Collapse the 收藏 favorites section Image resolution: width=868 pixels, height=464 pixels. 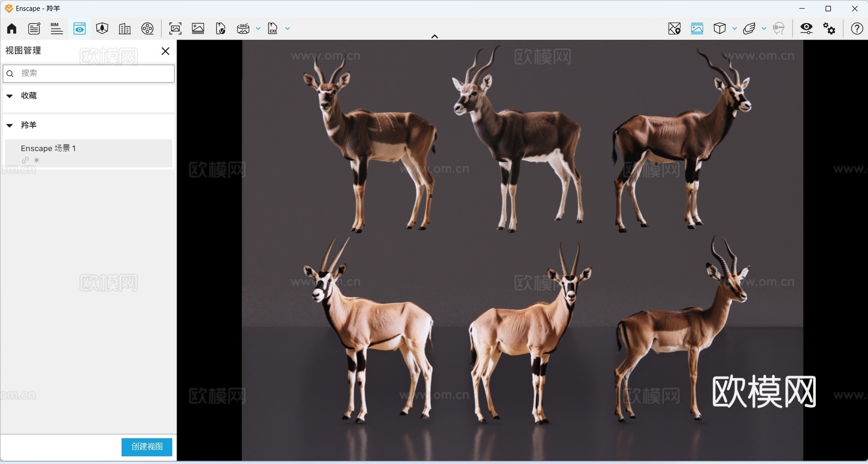pos(10,96)
